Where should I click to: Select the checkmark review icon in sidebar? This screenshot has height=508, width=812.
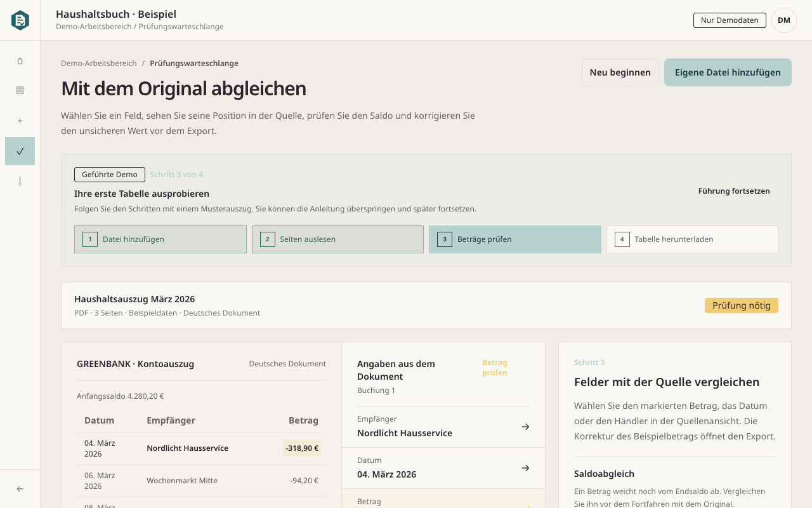(20, 151)
